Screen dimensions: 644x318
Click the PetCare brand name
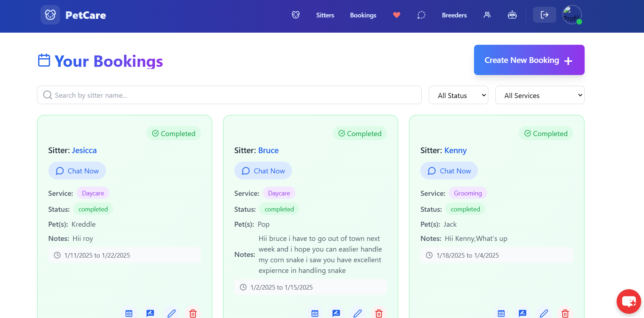pos(86,15)
